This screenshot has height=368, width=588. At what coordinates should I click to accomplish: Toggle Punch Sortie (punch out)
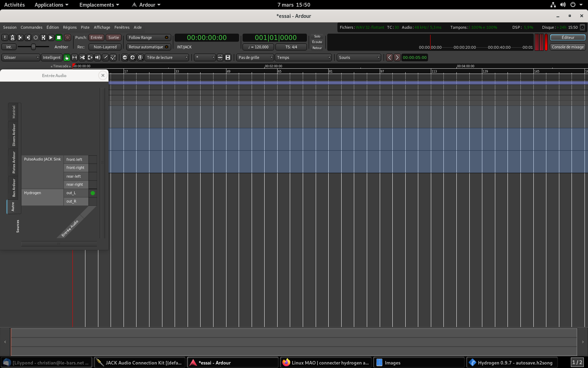point(114,38)
